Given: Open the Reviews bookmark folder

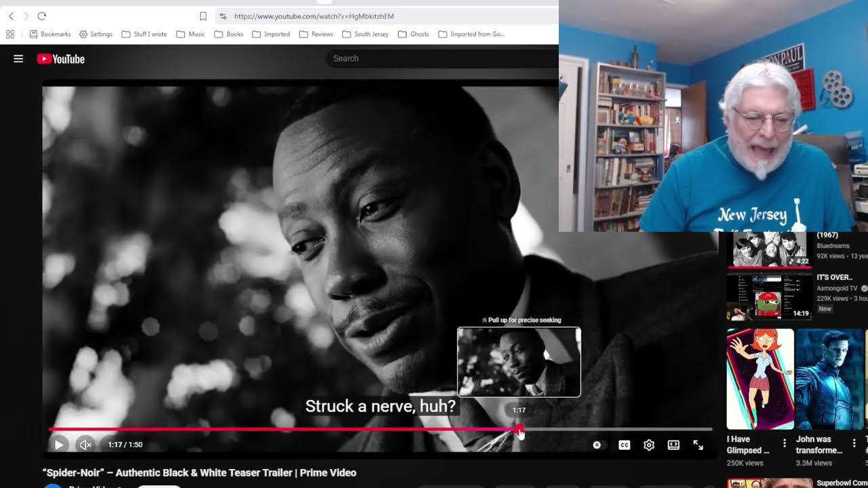Looking at the screenshot, I should [x=316, y=34].
